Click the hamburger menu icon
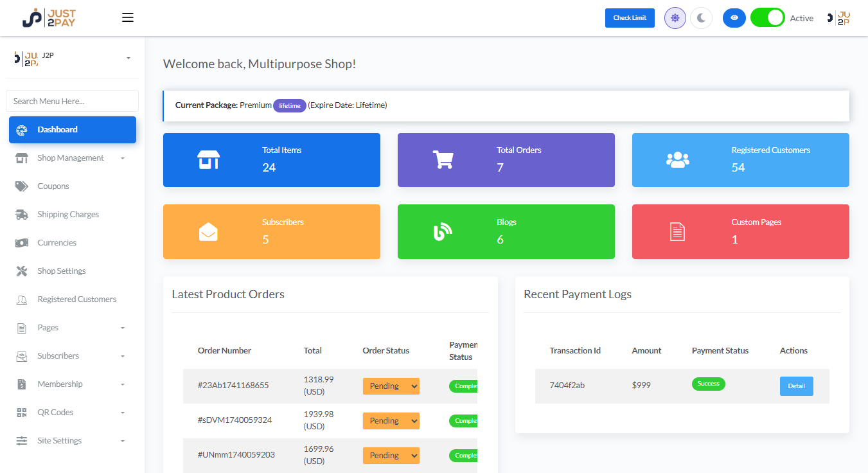Screen dimensions: 868x473 128,18
